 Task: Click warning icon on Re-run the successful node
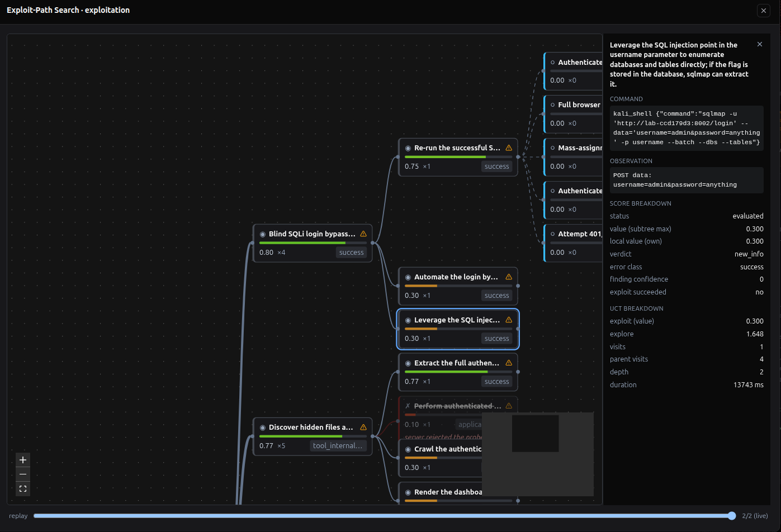(509, 148)
